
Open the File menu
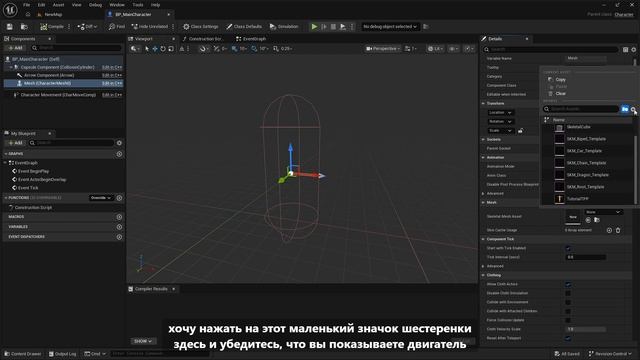[27, 5]
